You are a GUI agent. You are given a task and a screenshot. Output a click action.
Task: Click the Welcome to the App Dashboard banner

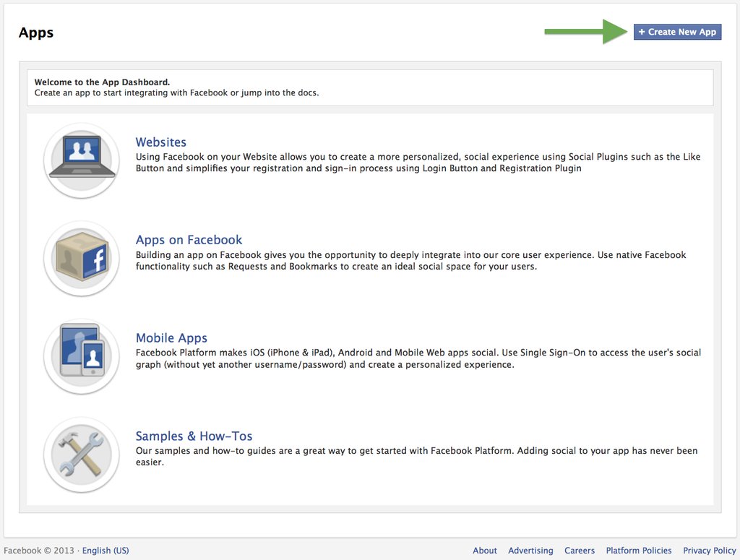[370, 87]
